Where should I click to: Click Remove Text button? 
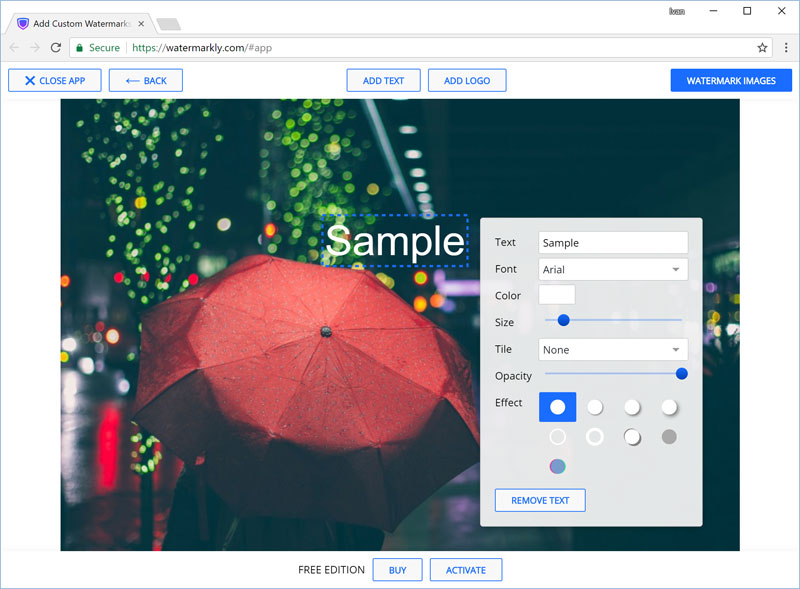pos(540,500)
